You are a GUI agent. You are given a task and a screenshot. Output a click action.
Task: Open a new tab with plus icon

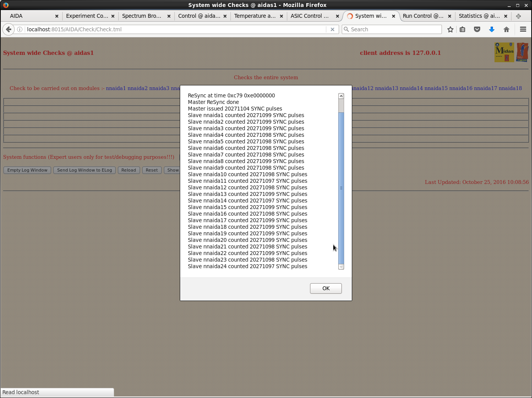(518, 16)
